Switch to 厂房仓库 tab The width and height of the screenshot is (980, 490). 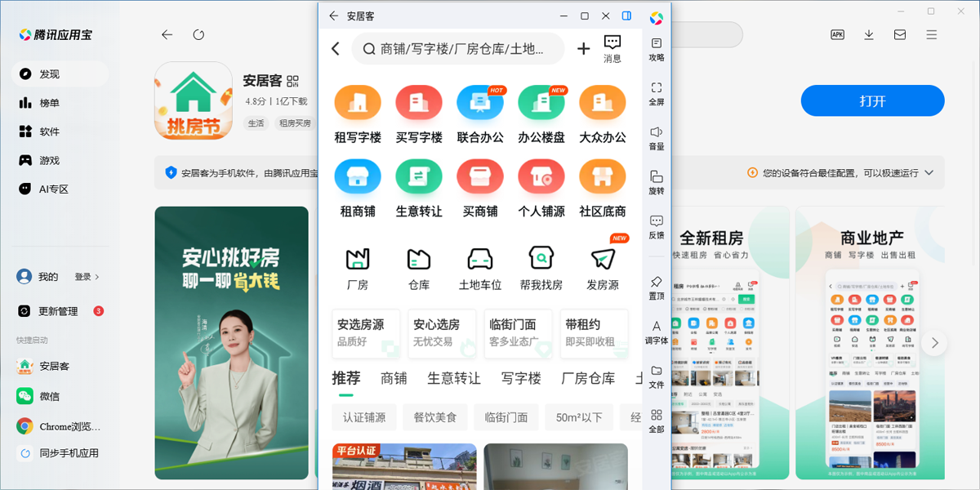[x=588, y=379]
